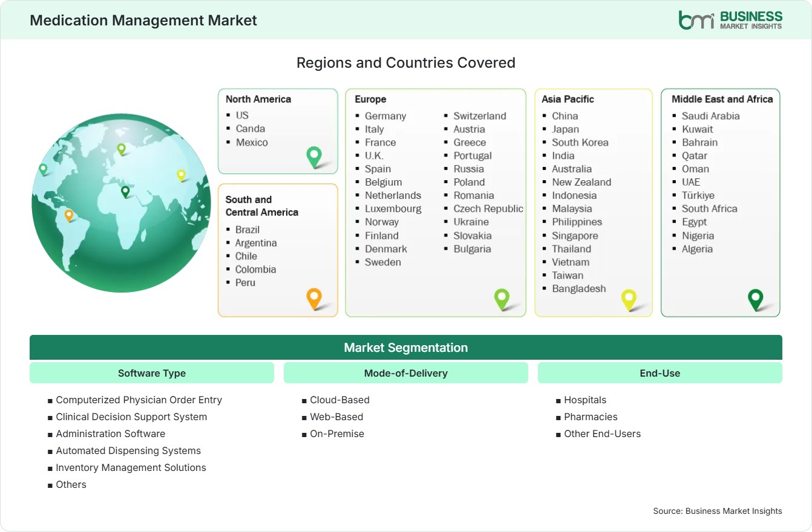Click China in Asia Pacific list
This screenshot has width=812, height=532.
(x=565, y=115)
